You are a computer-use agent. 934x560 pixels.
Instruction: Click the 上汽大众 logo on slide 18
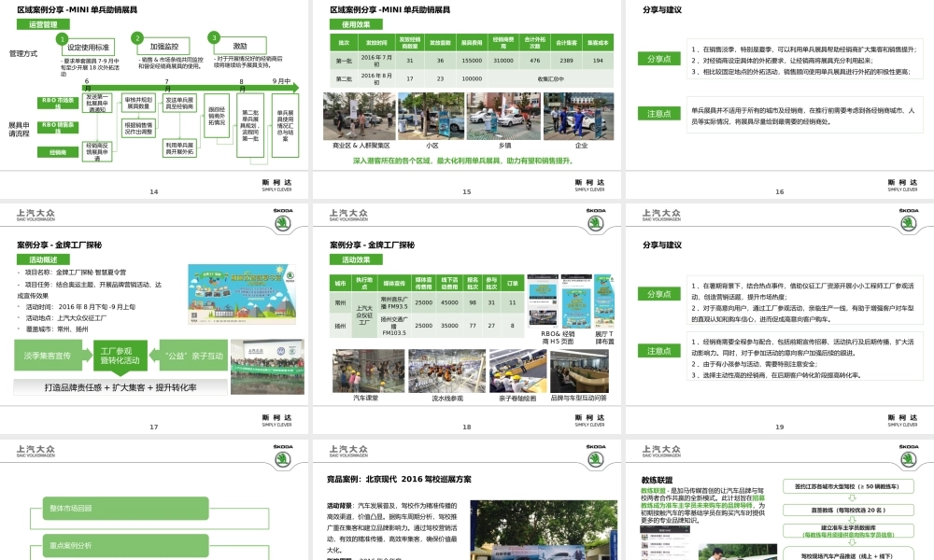click(x=348, y=215)
